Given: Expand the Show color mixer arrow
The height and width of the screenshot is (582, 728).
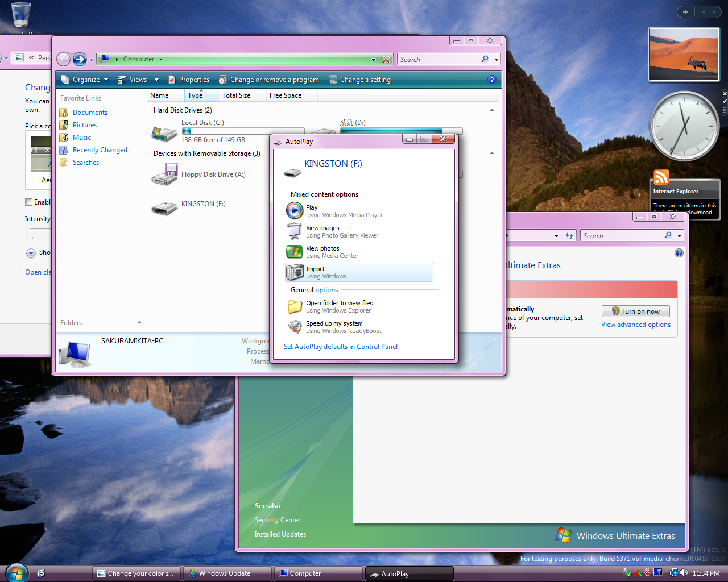Looking at the screenshot, I should (31, 253).
